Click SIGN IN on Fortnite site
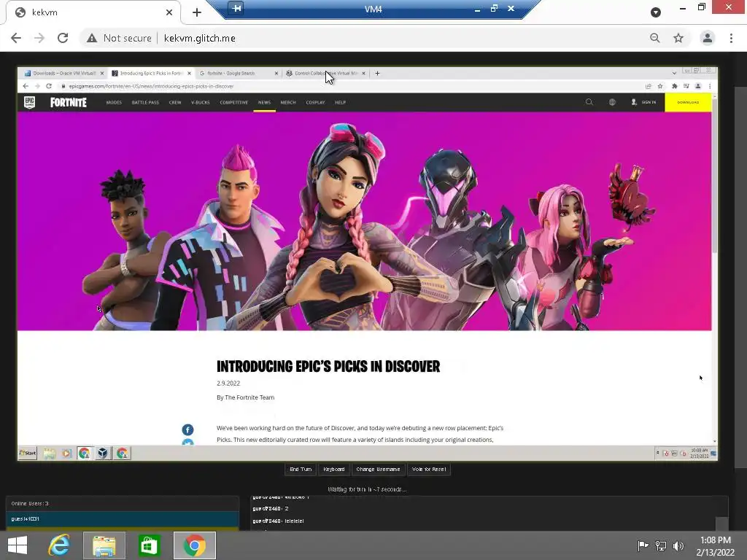The height and width of the screenshot is (560, 747). coord(643,102)
